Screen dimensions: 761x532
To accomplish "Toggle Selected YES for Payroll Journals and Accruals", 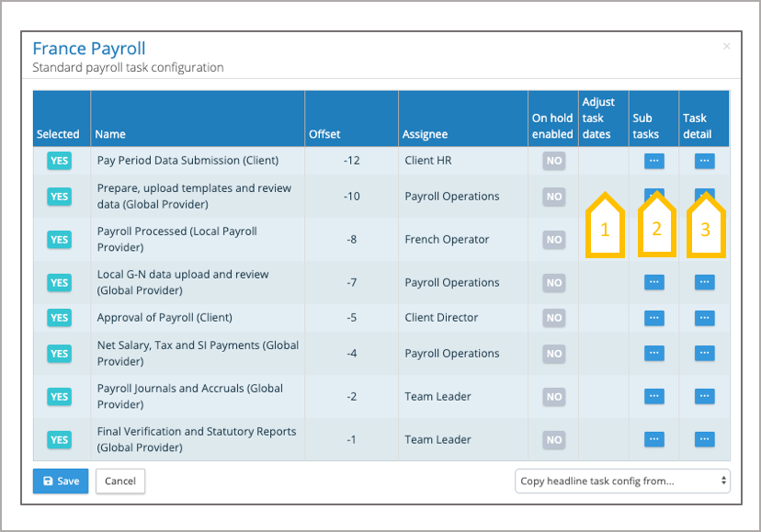I will point(59,396).
